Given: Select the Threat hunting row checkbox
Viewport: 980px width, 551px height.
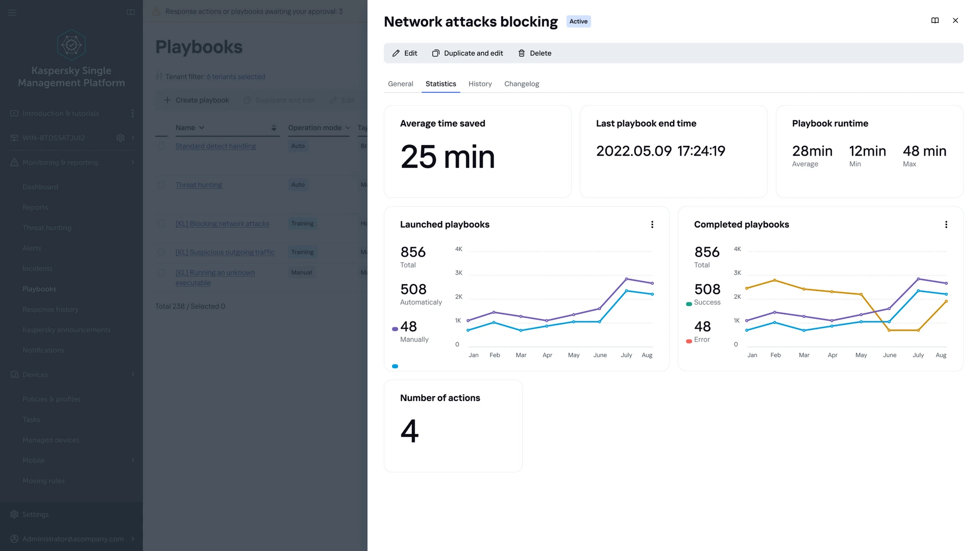Looking at the screenshot, I should coord(161,185).
